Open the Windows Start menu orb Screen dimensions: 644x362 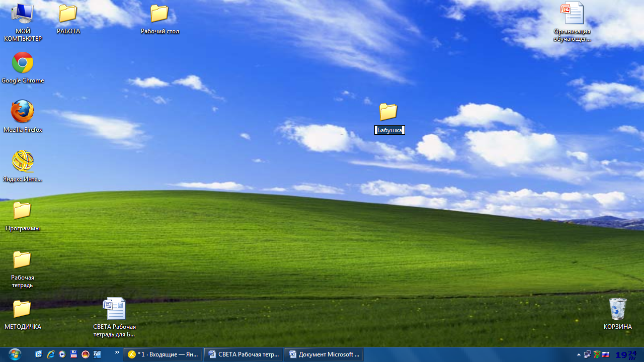pos(15,354)
